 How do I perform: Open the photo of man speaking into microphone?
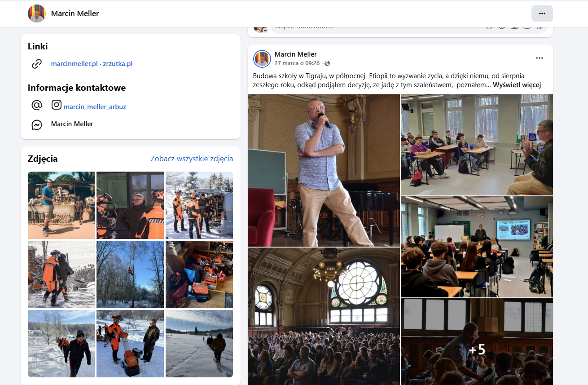tap(324, 170)
